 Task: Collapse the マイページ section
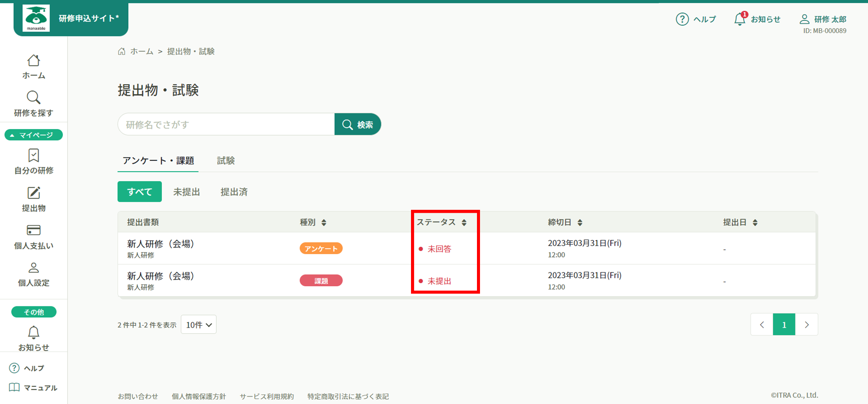pyautogui.click(x=33, y=135)
